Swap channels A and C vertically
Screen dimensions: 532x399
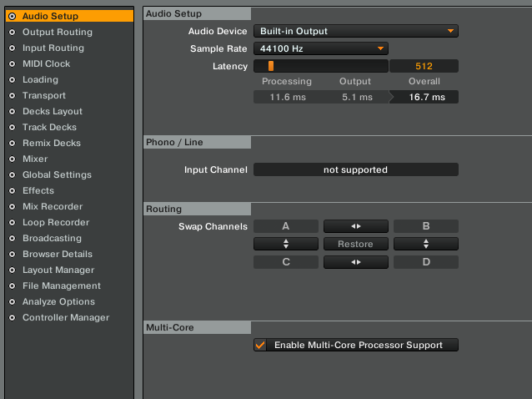click(x=286, y=245)
